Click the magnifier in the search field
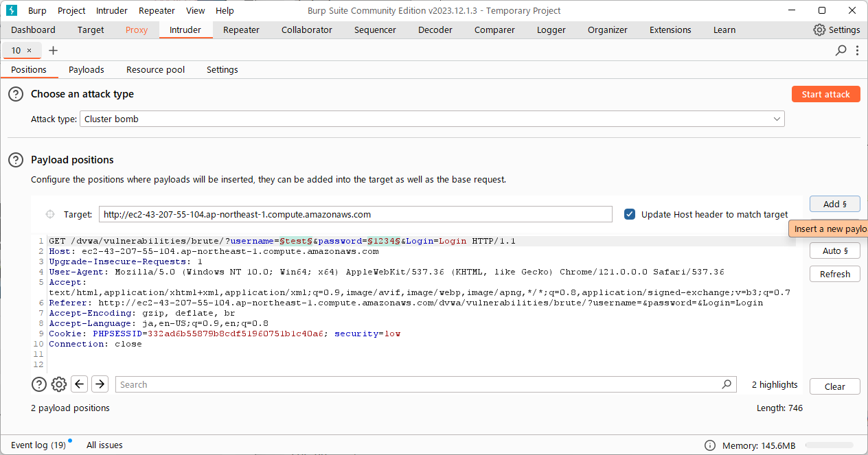This screenshot has width=868, height=455. click(x=727, y=384)
